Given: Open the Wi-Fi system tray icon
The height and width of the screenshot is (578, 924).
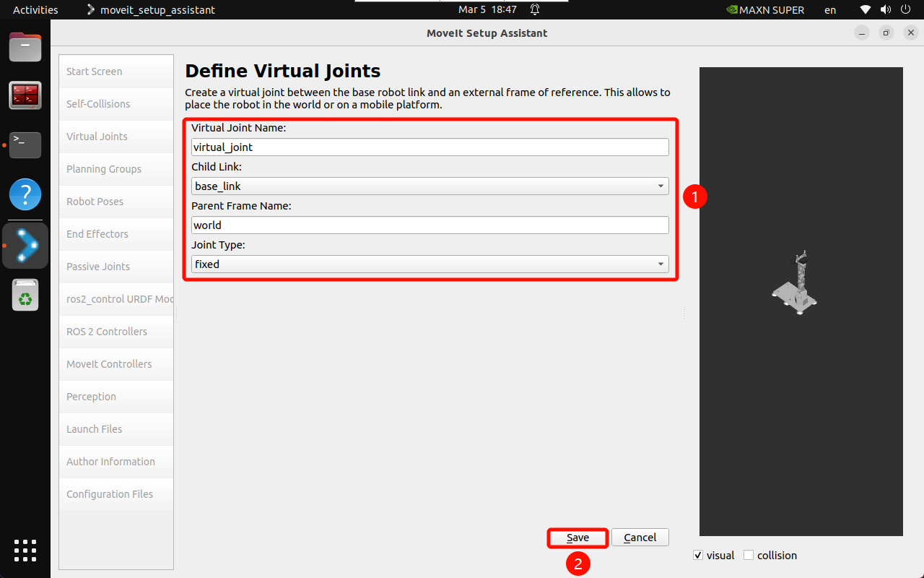Looking at the screenshot, I should point(866,10).
